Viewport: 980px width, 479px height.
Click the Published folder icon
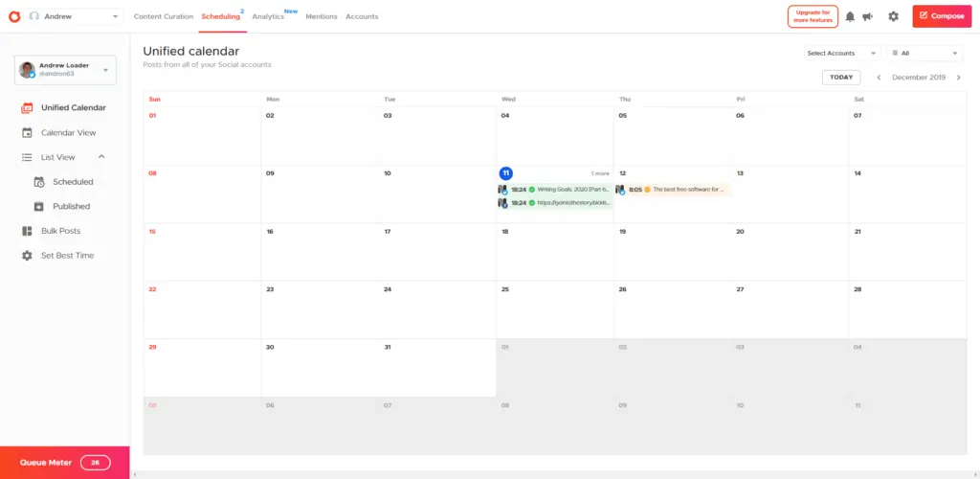pyautogui.click(x=39, y=206)
